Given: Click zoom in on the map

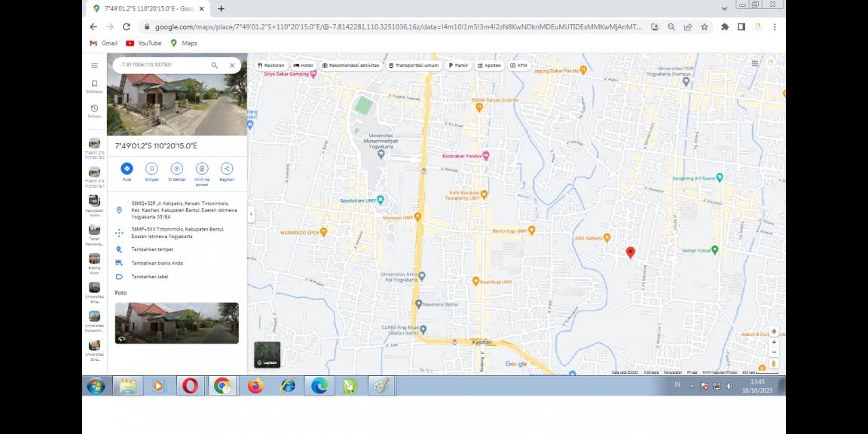Looking at the screenshot, I should (773, 341).
